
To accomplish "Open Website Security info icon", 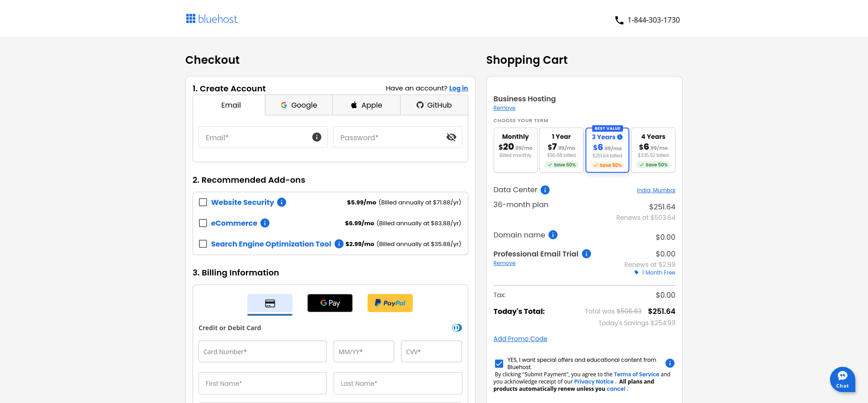I will coord(282,202).
